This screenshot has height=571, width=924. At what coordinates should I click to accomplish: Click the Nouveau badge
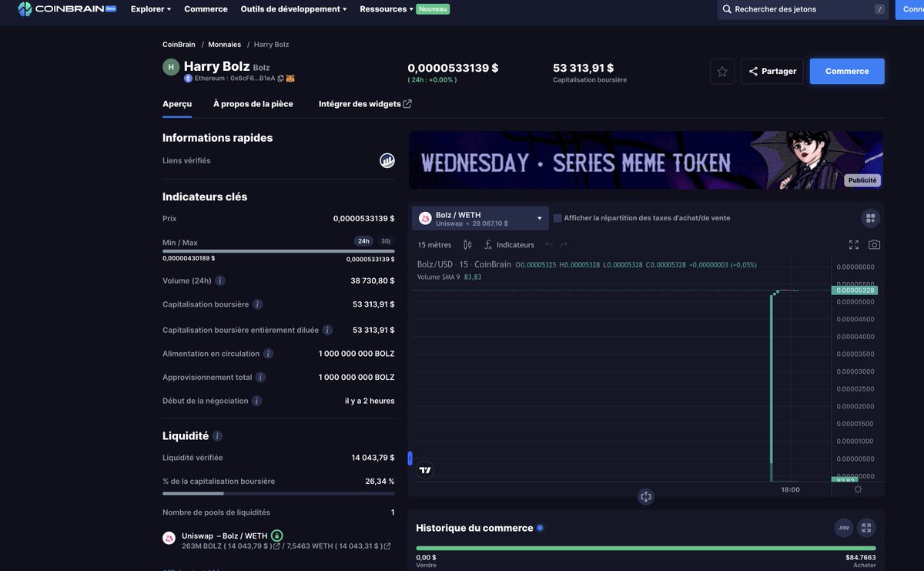[x=434, y=9]
